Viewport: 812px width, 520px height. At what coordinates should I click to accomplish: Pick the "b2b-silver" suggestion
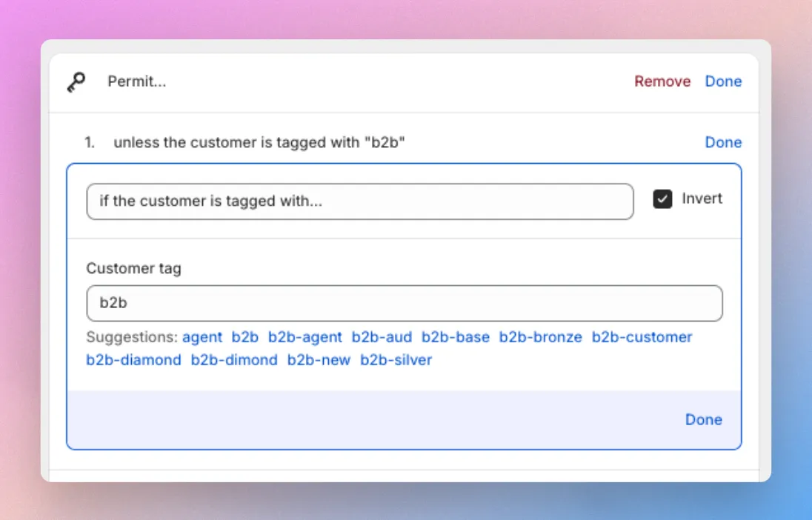pos(396,360)
